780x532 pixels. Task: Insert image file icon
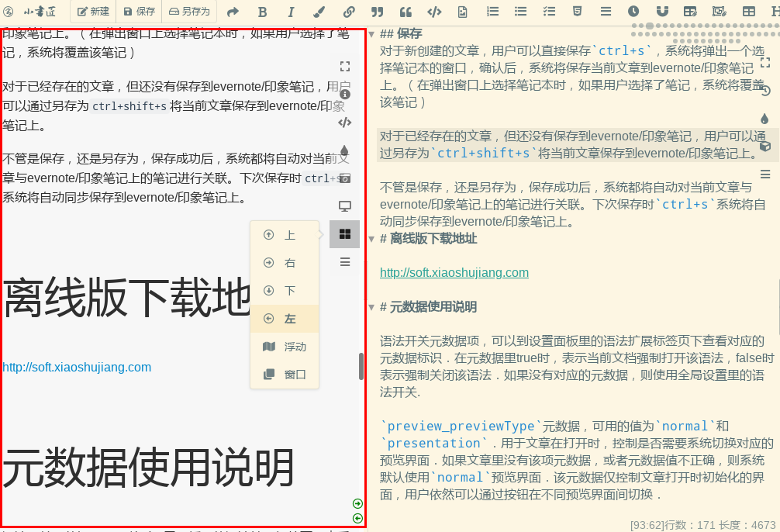463,12
